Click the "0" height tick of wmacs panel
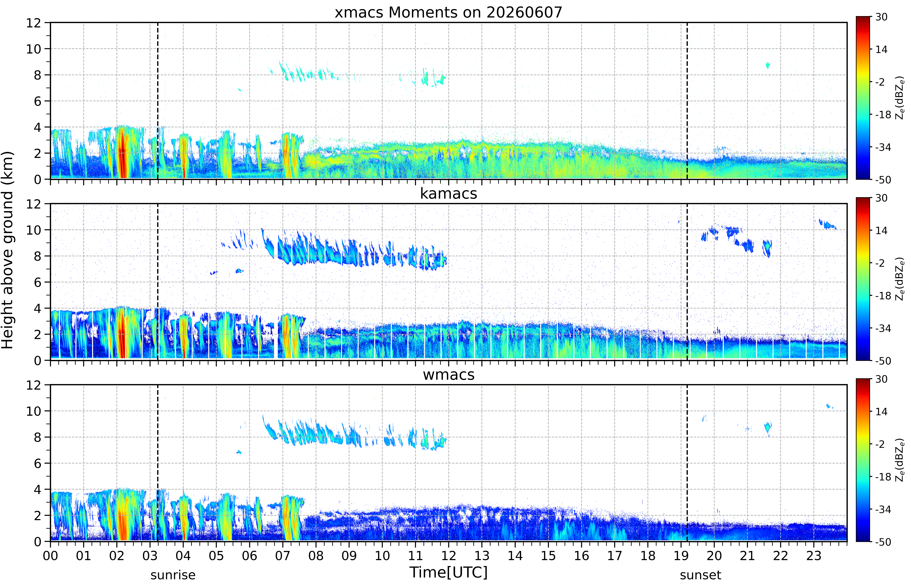This screenshot has width=911, height=588. tap(37, 542)
